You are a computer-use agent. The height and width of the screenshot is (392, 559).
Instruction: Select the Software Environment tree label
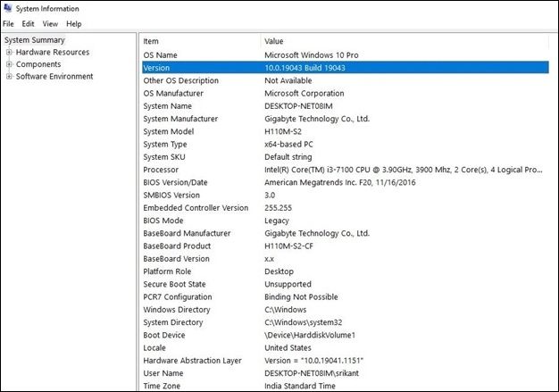click(54, 77)
